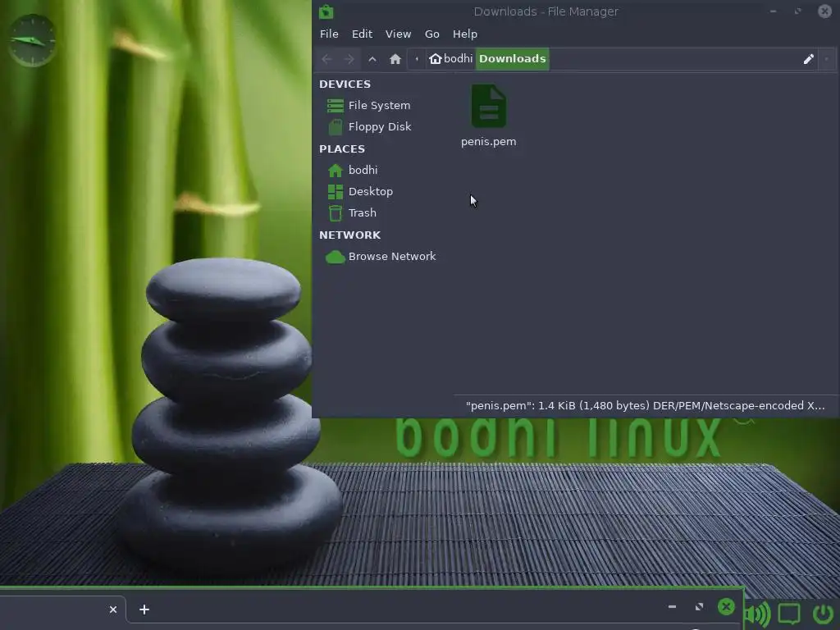This screenshot has width=840, height=630.
Task: Go up to parent folder
Action: (372, 59)
